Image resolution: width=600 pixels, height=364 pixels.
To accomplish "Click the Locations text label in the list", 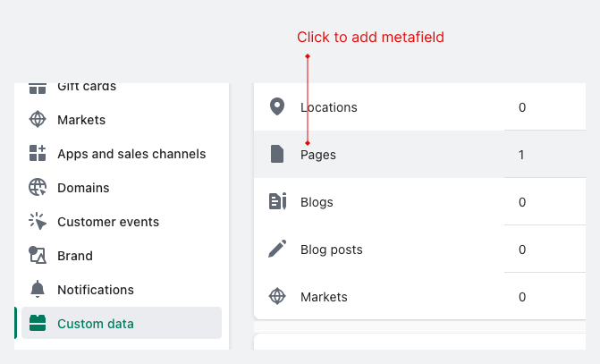I will [x=329, y=107].
